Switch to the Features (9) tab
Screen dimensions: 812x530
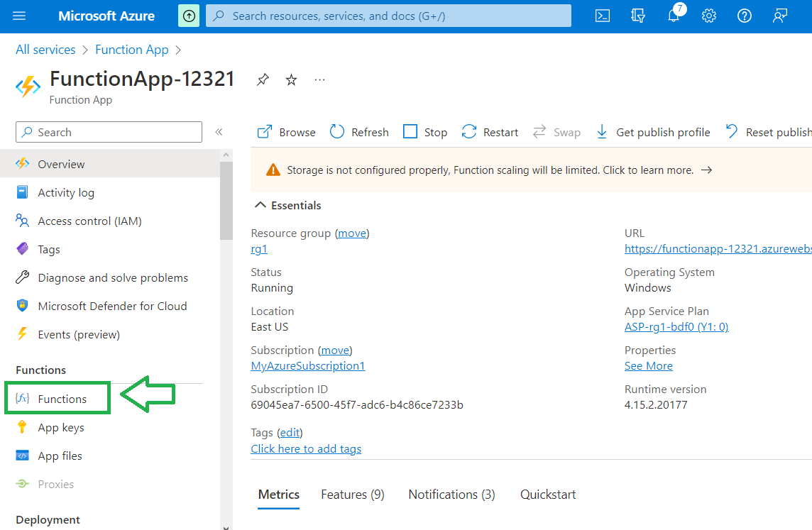coord(353,495)
